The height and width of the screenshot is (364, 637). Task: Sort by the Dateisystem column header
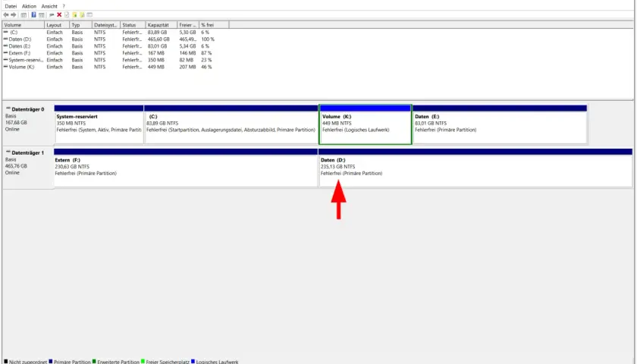click(x=106, y=25)
